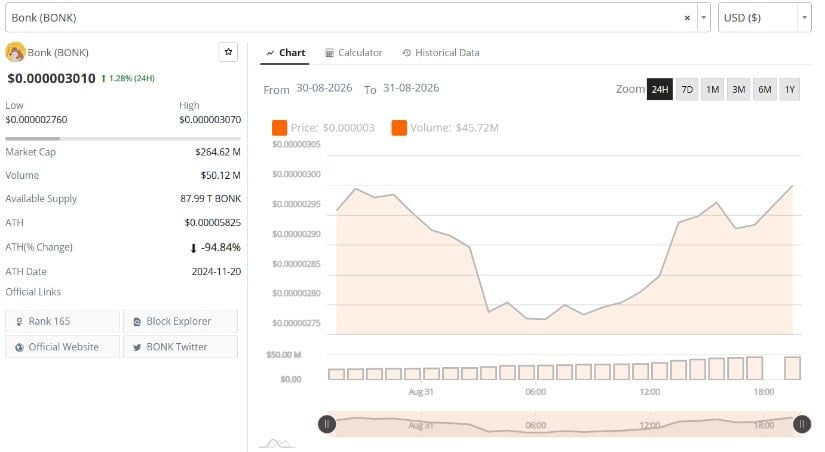Click the ATH value $0.00005825
Screen dimensions: 825x452
tap(213, 223)
